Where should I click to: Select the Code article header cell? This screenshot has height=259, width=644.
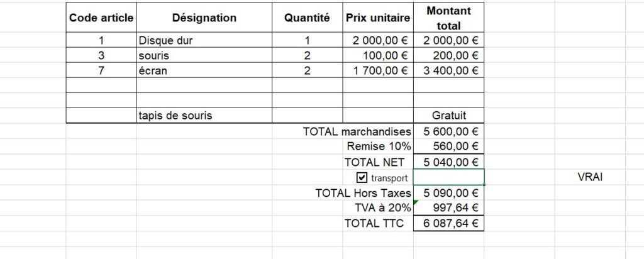101,18
